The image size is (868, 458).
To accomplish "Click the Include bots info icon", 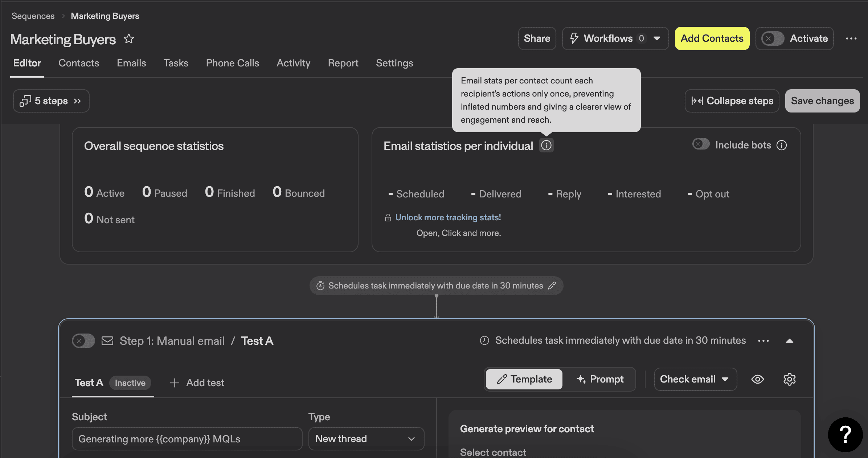I will click(782, 145).
